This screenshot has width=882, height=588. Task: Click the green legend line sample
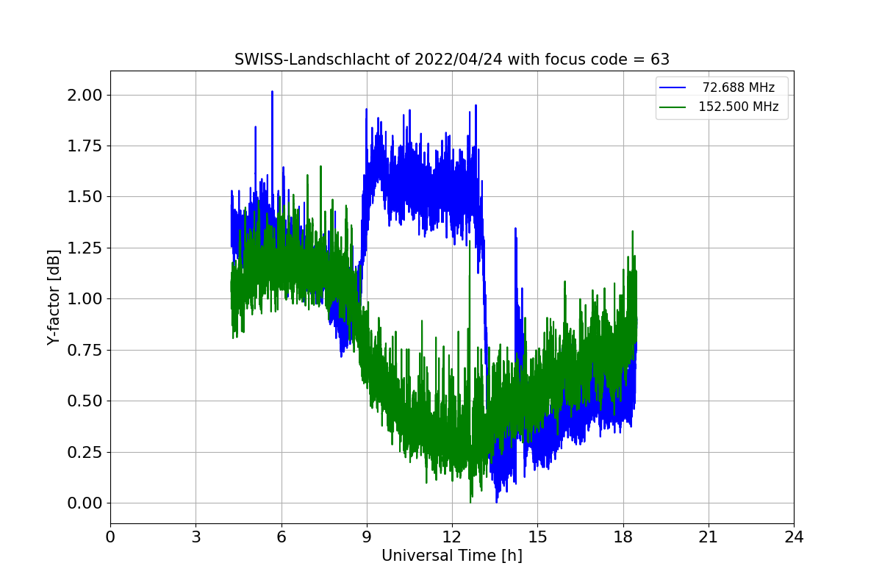[673, 107]
